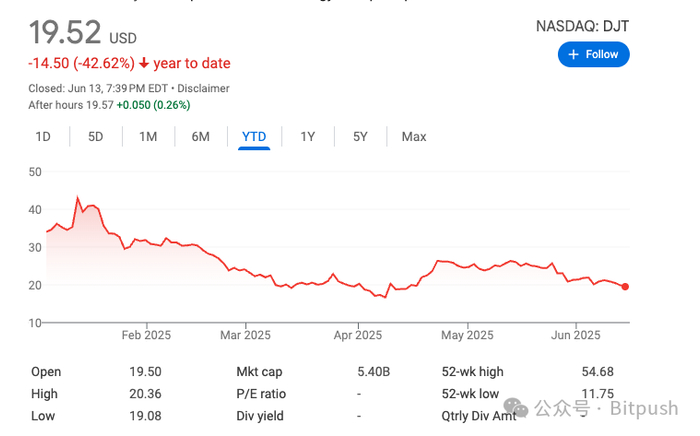
Task: Click the plus icon on Follow
Action: [574, 54]
